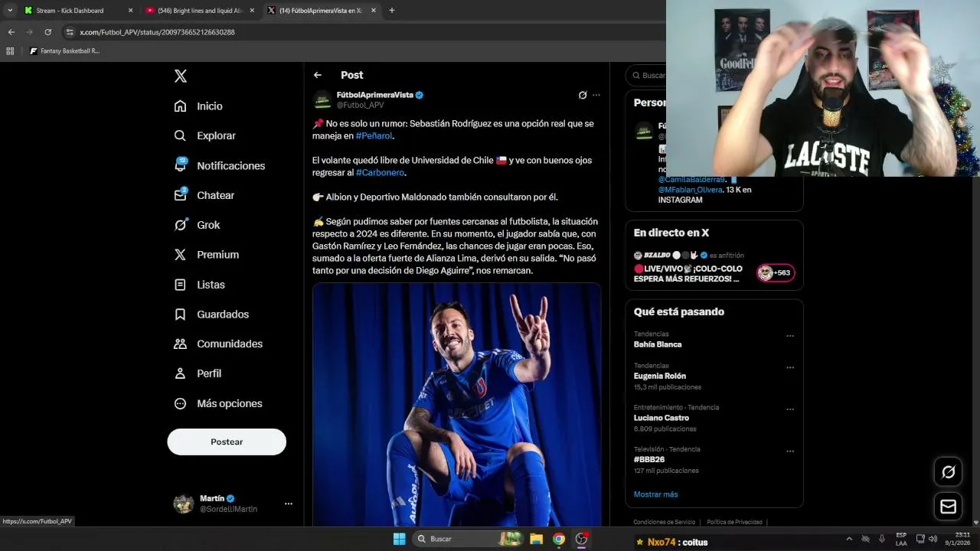Click browser reload button
This screenshot has width=980, height=551.
pos(47,32)
